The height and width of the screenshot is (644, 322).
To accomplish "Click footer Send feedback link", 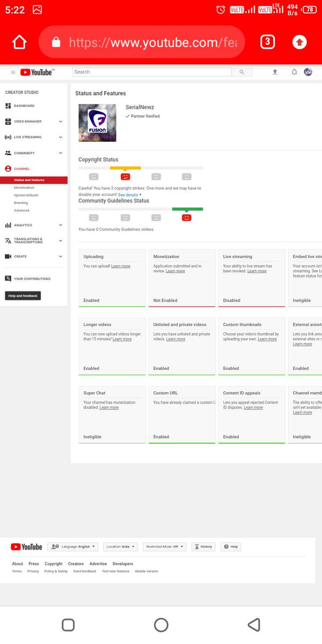I will pos(85,572).
